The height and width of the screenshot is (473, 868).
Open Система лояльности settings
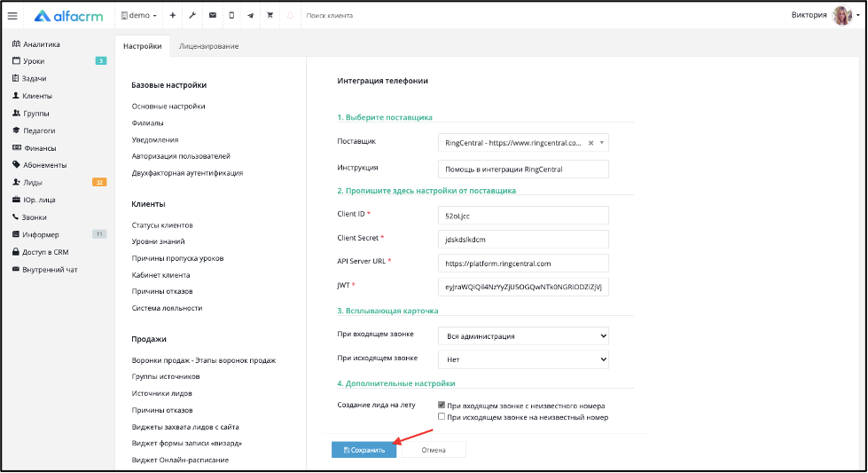pos(168,308)
